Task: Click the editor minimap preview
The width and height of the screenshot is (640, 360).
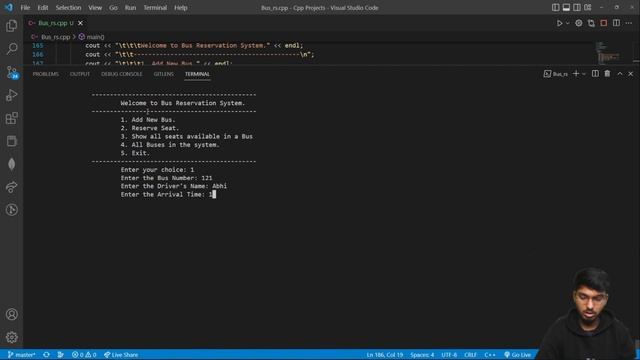Action: click(x=609, y=53)
